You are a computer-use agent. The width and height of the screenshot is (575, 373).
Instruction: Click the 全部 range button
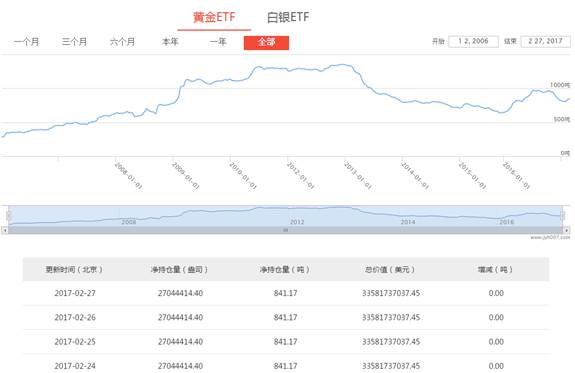(266, 43)
